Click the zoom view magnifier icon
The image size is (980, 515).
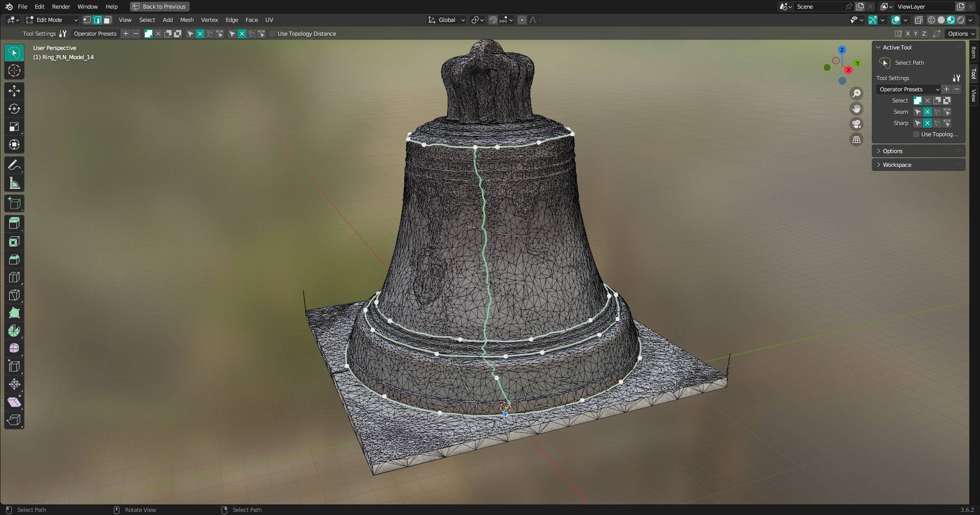coord(856,93)
